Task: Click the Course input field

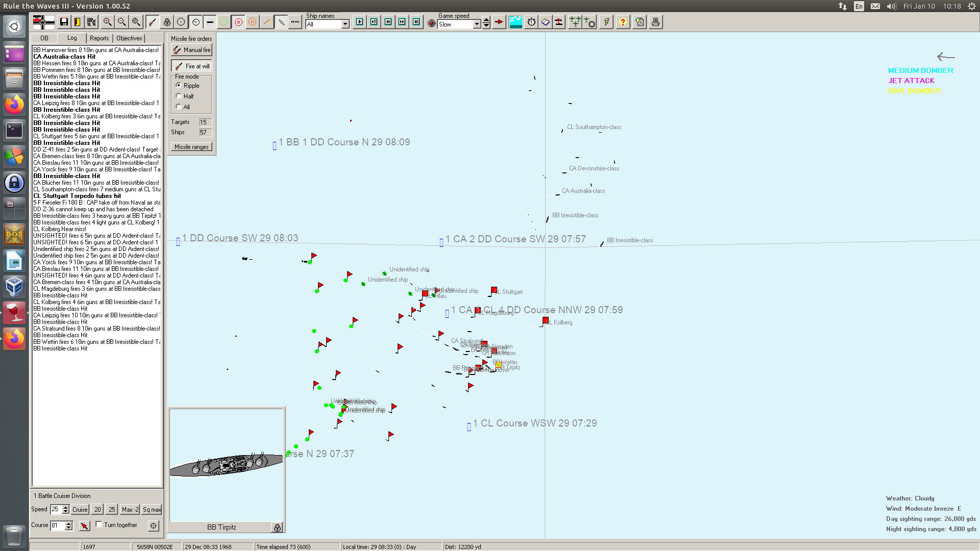Action: [x=57, y=525]
